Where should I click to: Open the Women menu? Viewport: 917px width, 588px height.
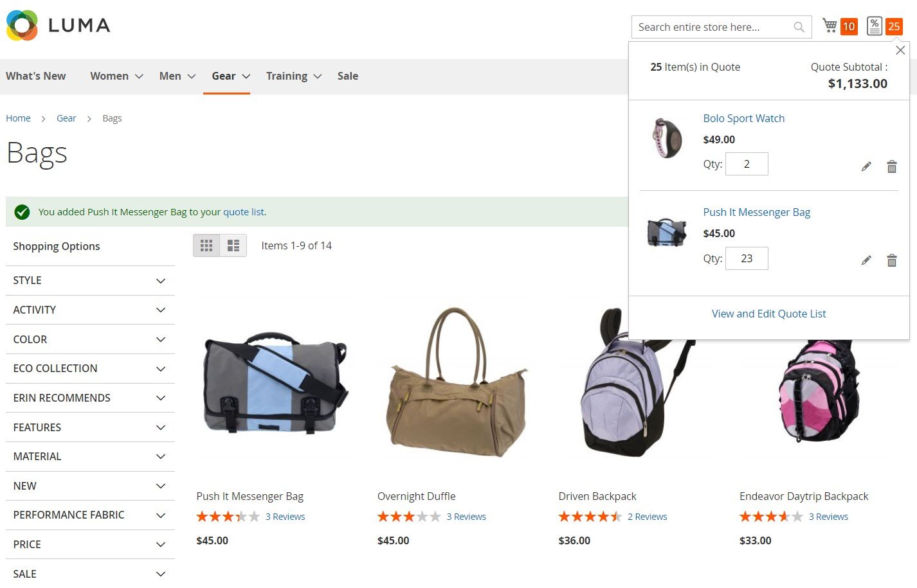tap(116, 76)
